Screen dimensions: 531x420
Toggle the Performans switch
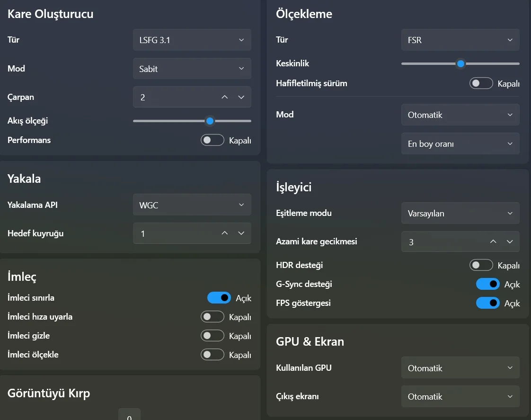212,140
